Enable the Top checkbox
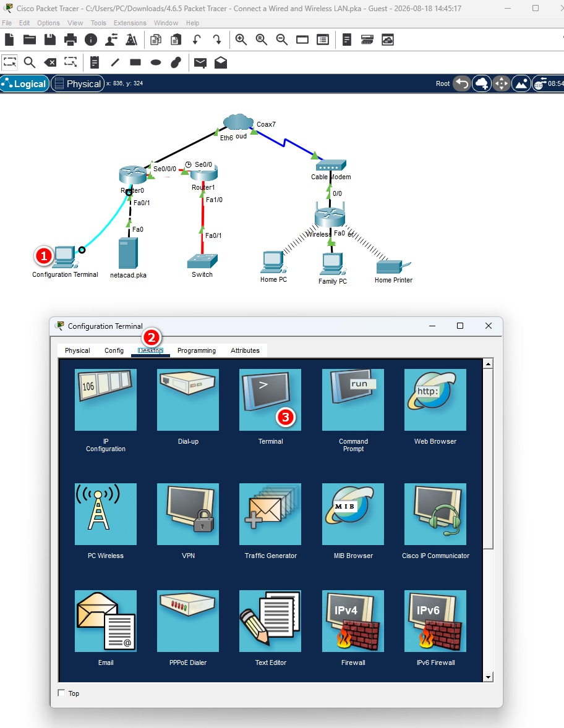 tap(61, 693)
